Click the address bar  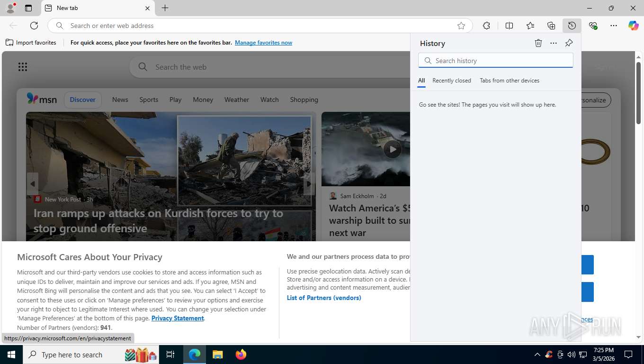click(260, 26)
